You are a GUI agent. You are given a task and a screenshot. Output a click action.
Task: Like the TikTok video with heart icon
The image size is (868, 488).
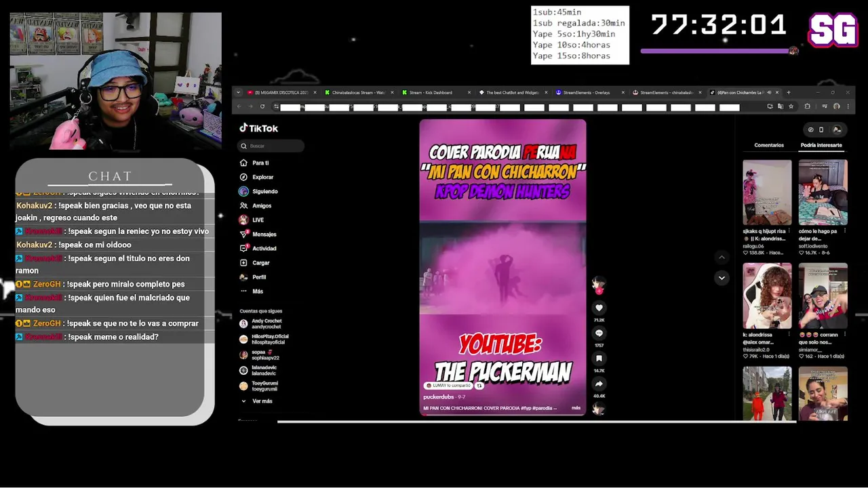(x=599, y=308)
